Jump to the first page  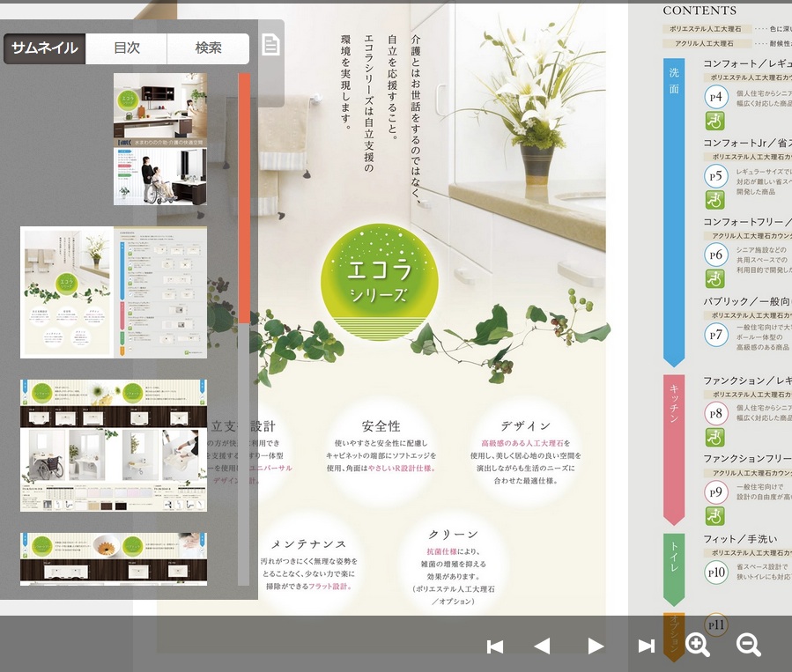(494, 646)
